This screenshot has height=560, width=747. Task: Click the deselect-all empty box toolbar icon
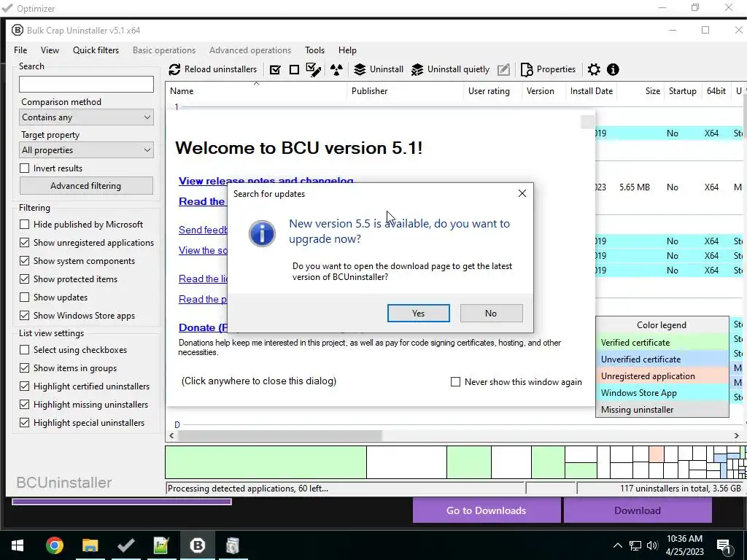pyautogui.click(x=295, y=69)
